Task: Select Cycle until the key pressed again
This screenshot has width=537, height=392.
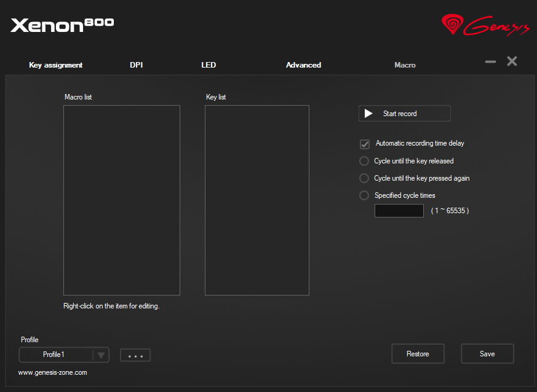Action: pos(364,178)
